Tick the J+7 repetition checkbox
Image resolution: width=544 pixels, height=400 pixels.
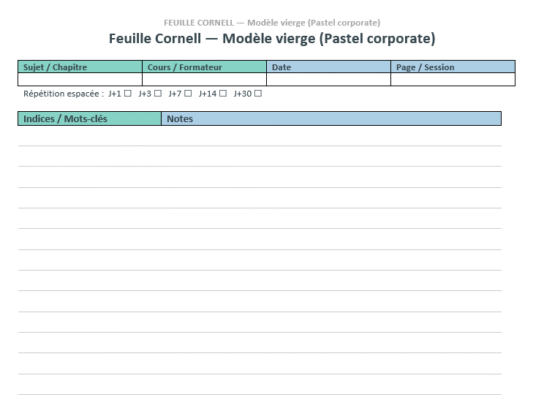[188, 94]
